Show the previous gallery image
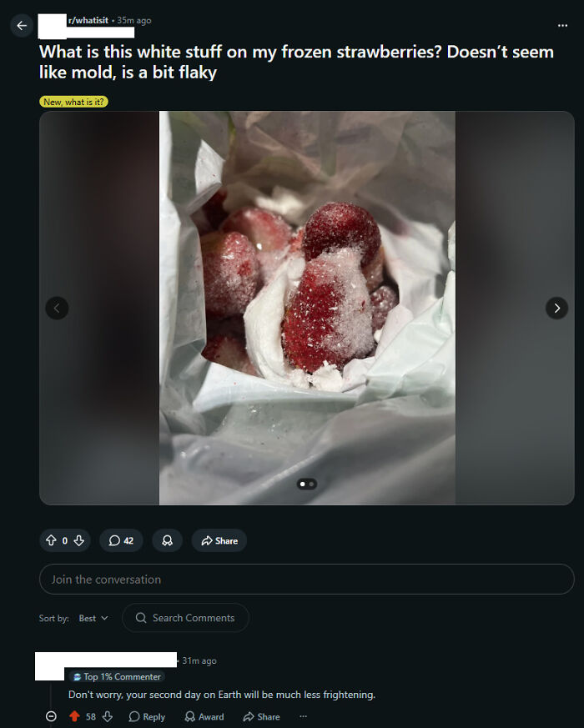Screen dimensions: 584x728 coord(57,308)
